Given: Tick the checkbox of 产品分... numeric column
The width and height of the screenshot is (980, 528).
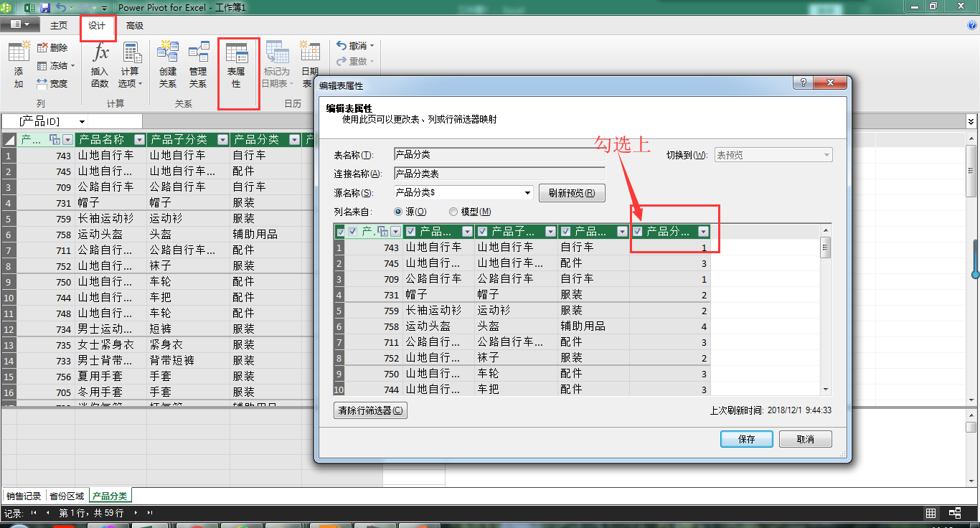Looking at the screenshot, I should click(x=638, y=231).
